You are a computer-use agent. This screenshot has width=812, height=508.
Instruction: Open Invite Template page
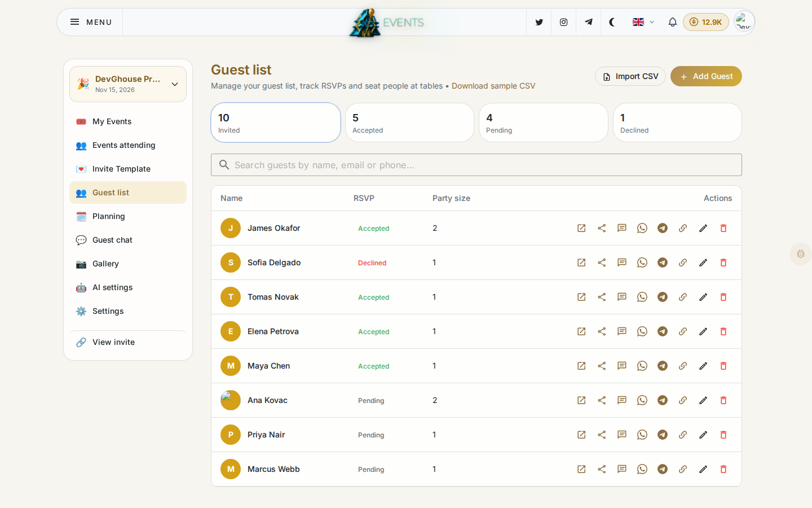[x=128, y=169]
